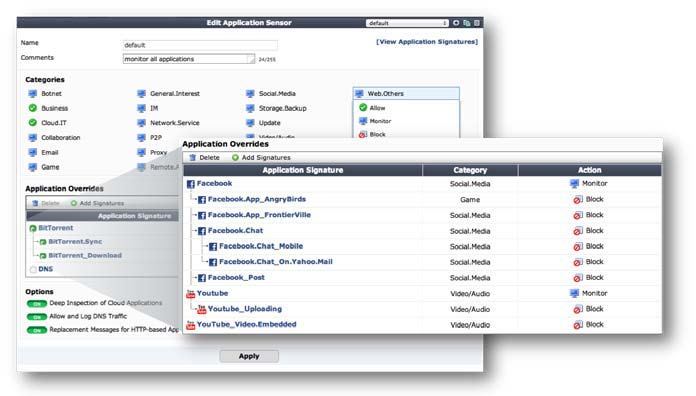Select BitTorrent in background overrides list

(x=55, y=228)
